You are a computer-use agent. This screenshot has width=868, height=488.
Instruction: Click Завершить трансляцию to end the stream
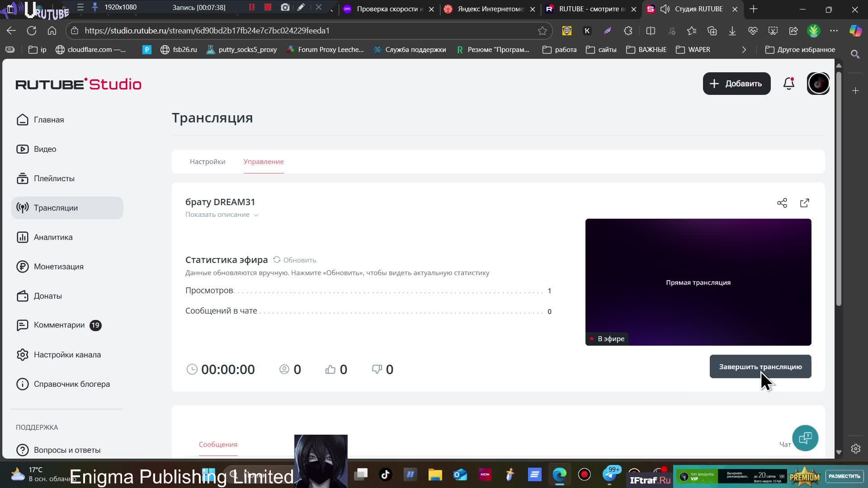pyautogui.click(x=759, y=366)
